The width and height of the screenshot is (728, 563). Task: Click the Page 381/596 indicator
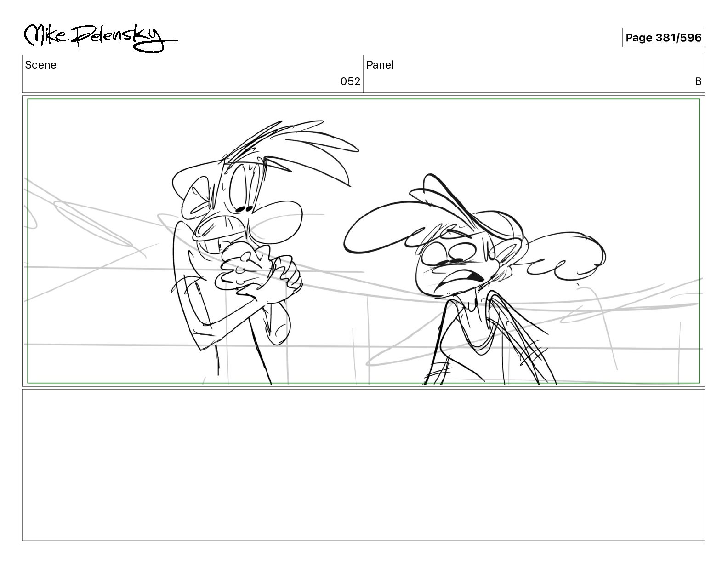663,38
